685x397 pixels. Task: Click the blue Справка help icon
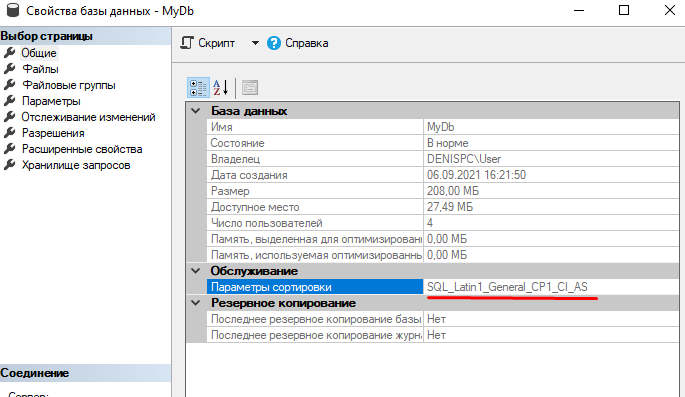(274, 43)
